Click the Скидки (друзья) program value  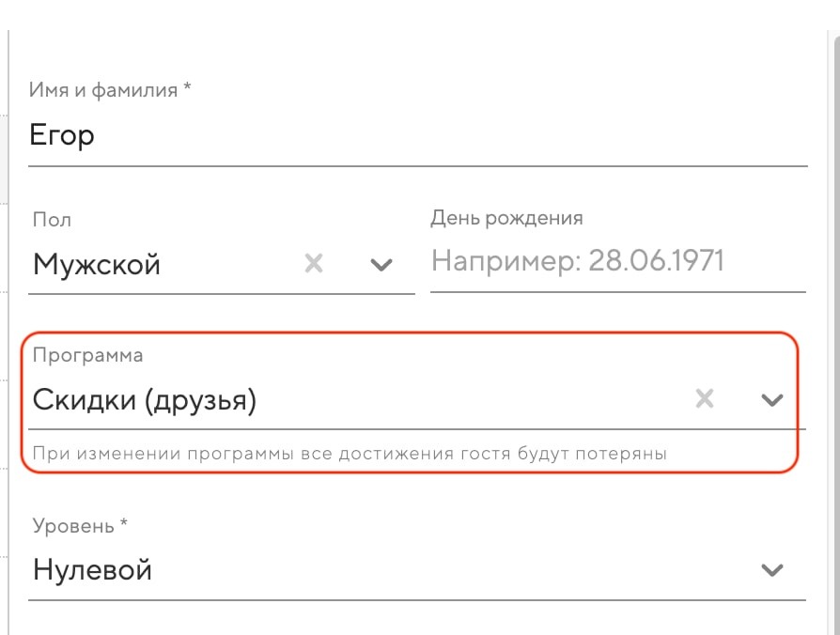(x=145, y=400)
